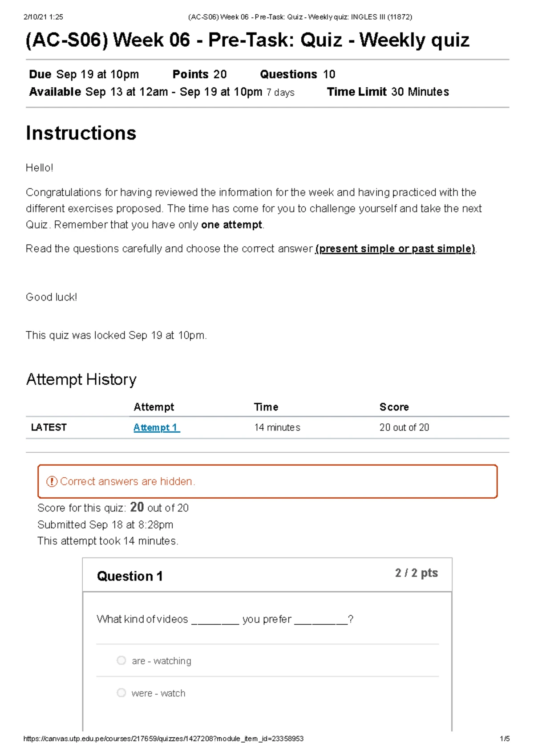Select the 'are - watching' radio option
534x756 pixels.
[x=121, y=660]
